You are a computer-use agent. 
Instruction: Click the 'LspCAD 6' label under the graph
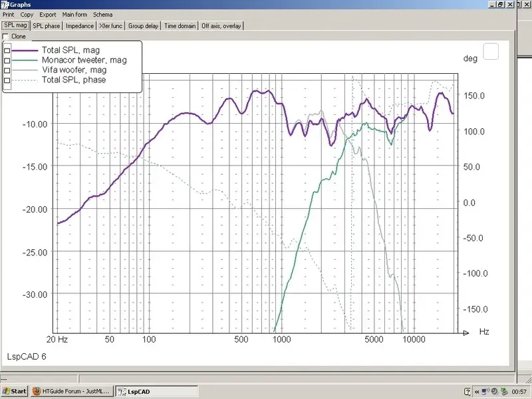(27, 356)
